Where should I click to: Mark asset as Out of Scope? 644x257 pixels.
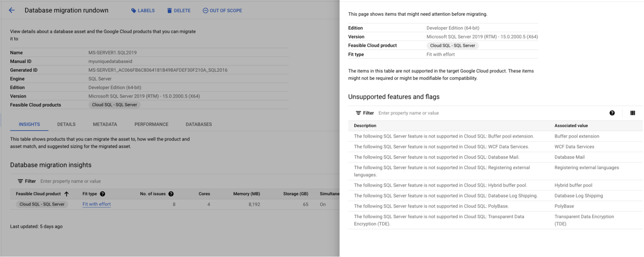coord(222,10)
